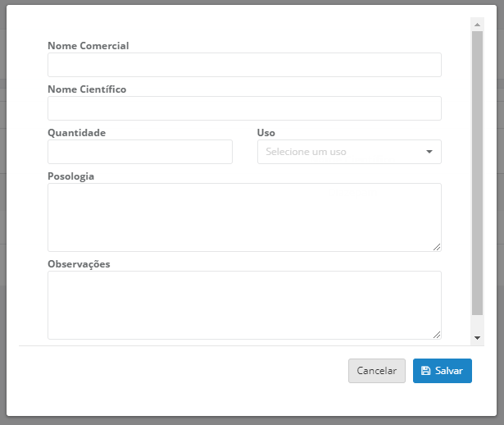Click the Uso dropdown caret arrow
Viewport: 504px width, 425px height.
(429, 152)
